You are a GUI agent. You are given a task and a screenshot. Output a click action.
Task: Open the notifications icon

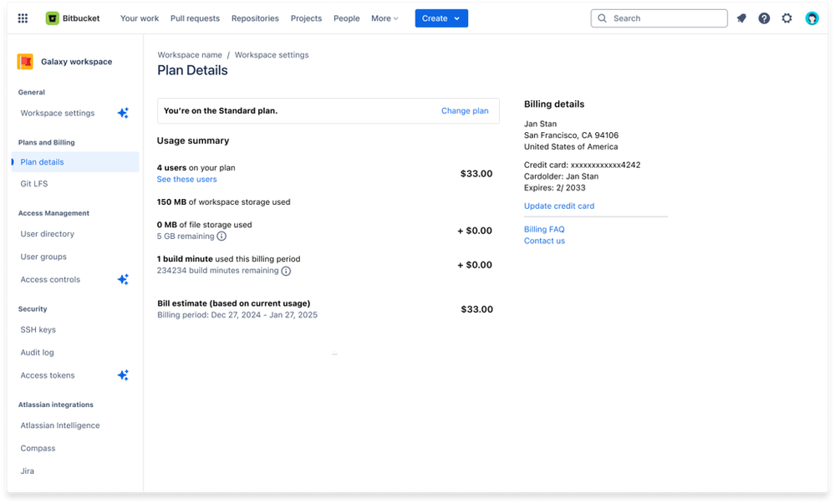tap(741, 18)
